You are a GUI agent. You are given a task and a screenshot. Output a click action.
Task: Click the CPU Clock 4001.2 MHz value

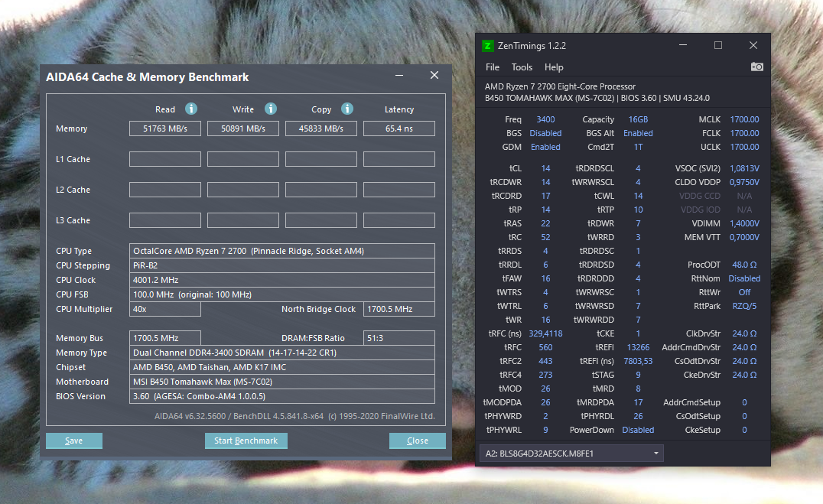tap(282, 280)
